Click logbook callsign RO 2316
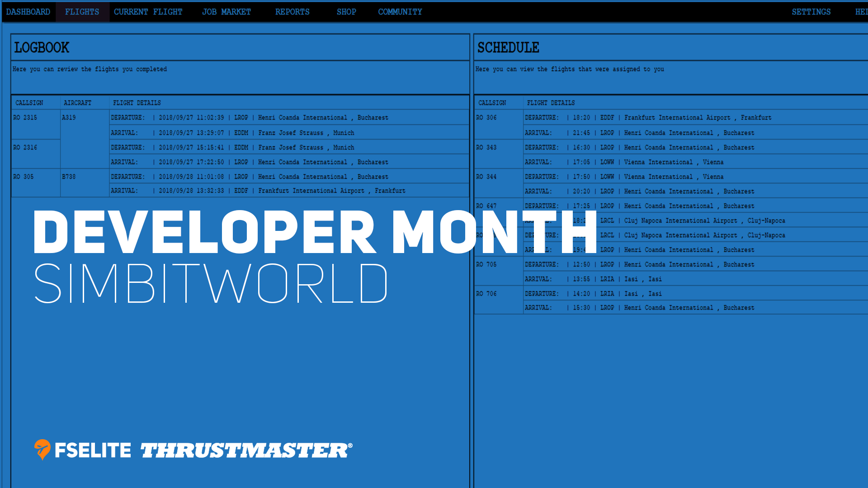 point(25,147)
